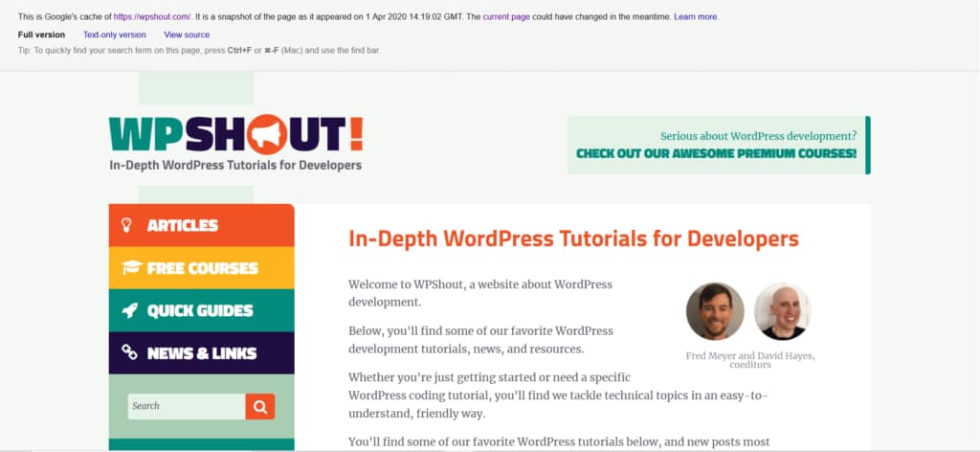This screenshot has height=452, width=980.
Task: Select the Full version label
Action: 41,35
